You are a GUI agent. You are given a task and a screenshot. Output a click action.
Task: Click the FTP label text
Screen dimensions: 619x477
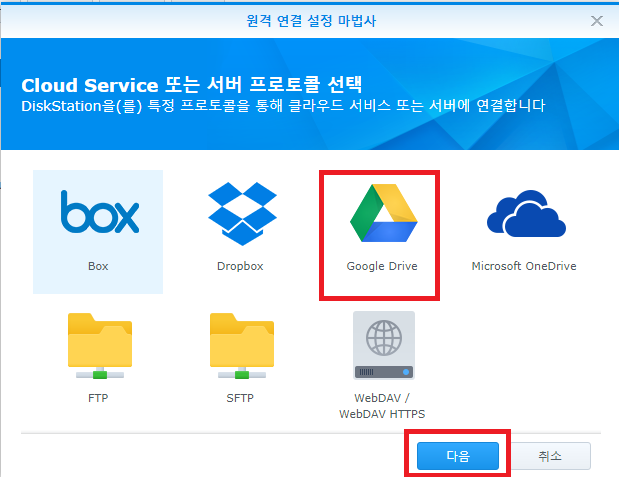[98, 398]
